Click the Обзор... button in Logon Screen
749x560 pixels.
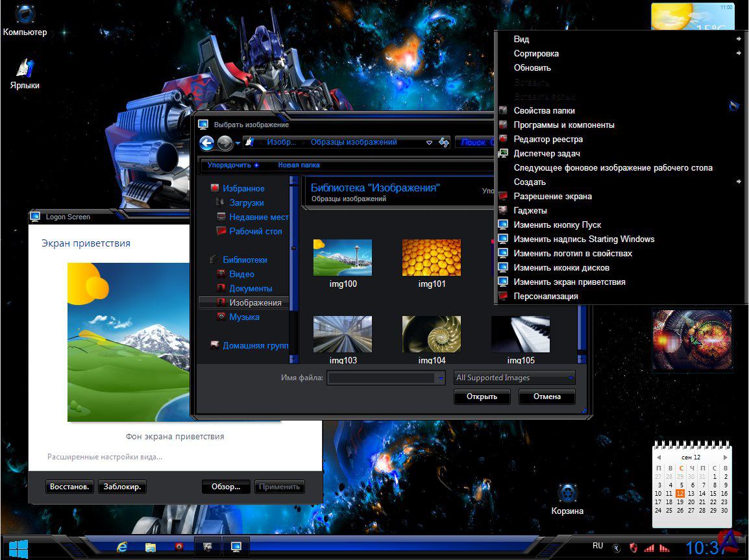(x=226, y=487)
